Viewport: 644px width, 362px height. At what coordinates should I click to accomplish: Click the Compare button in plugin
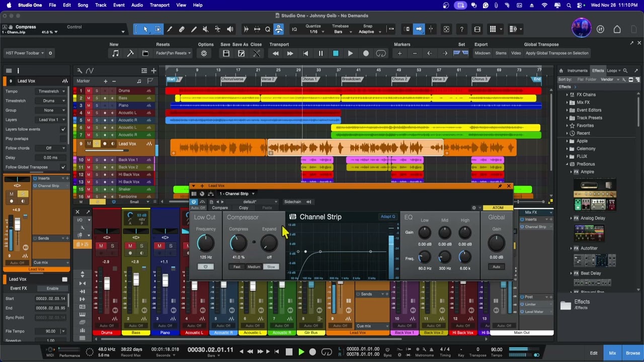click(220, 208)
